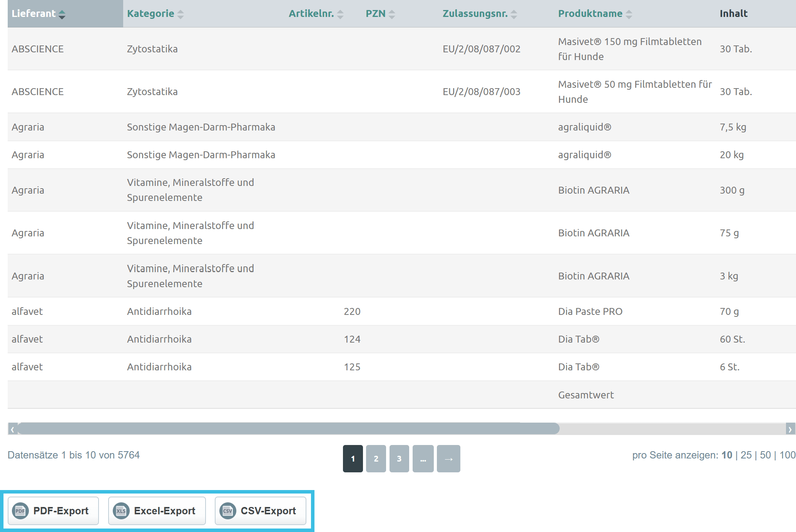Click the PDF icon on PDF-Export

(x=20, y=511)
